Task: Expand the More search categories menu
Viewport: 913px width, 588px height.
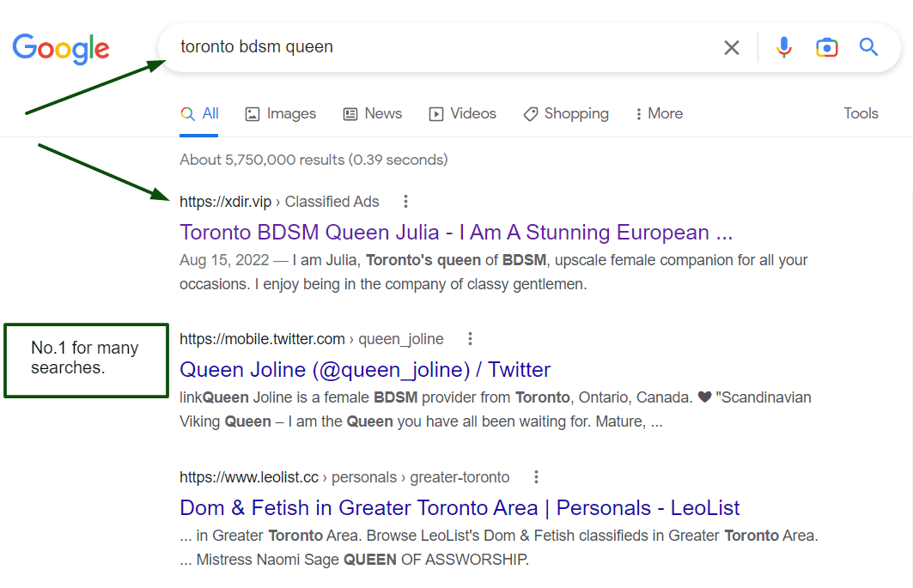Action: tap(659, 113)
